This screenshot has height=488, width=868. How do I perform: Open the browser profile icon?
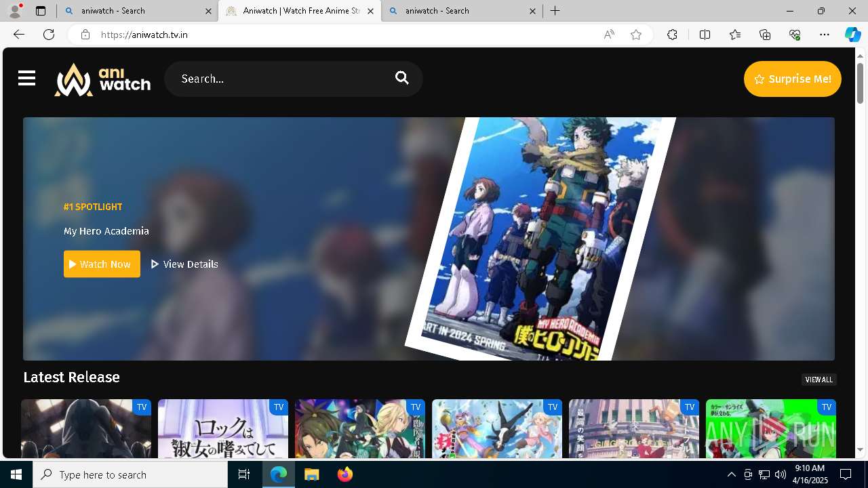coord(15,11)
